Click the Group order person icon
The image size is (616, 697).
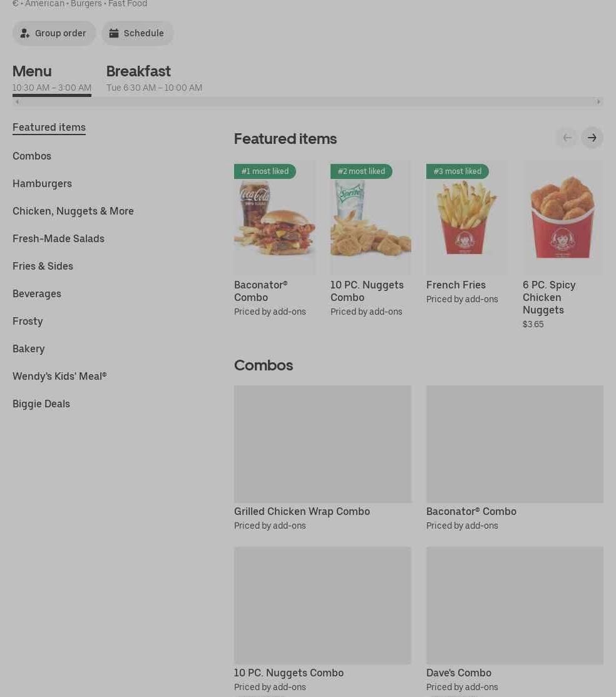pos(25,33)
